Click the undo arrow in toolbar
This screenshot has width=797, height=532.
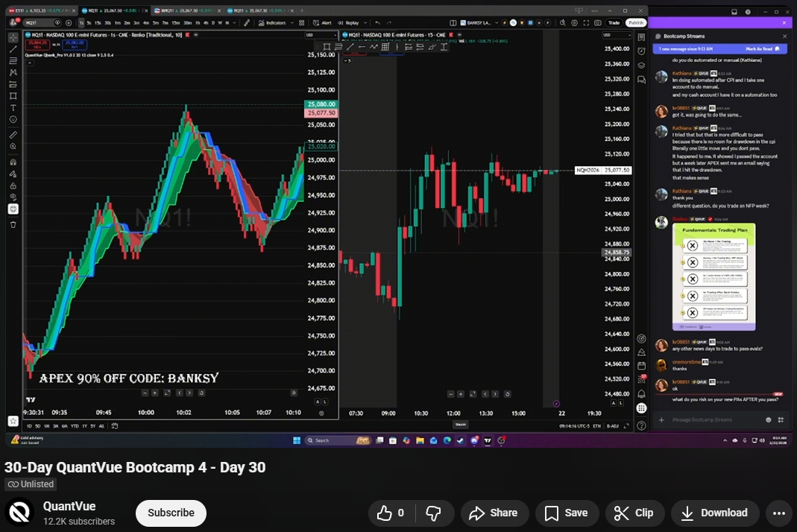point(378,23)
